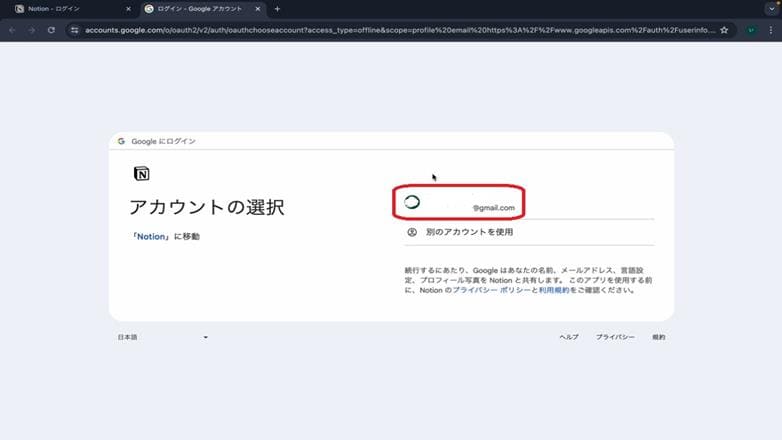Expand the tab search dropdown arrow
782x440 pixels.
[x=772, y=9]
